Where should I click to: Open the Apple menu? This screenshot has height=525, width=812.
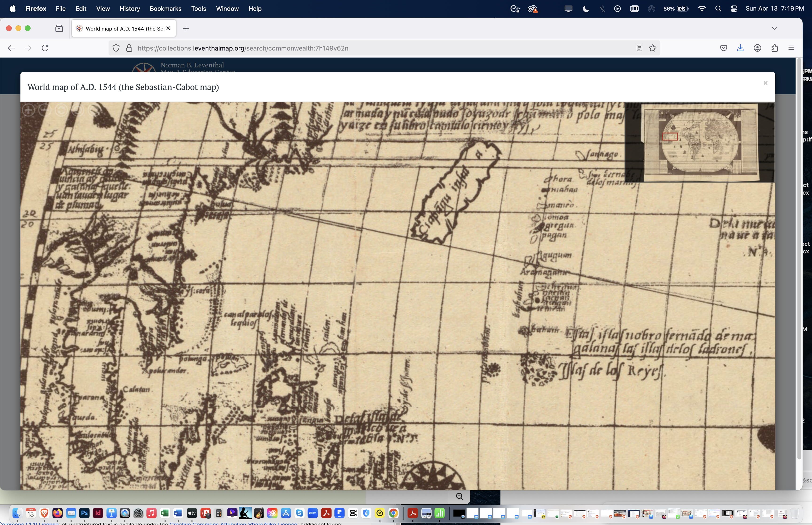(13, 8)
